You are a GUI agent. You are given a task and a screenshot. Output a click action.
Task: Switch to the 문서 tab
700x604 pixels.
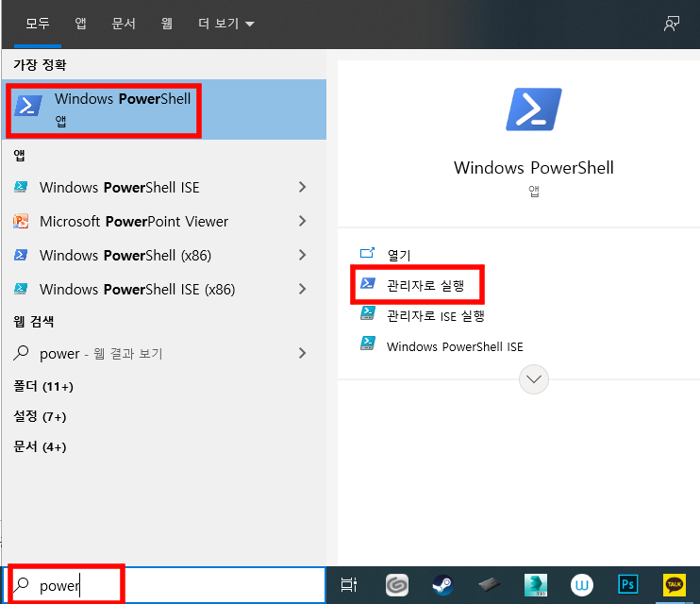tap(124, 24)
